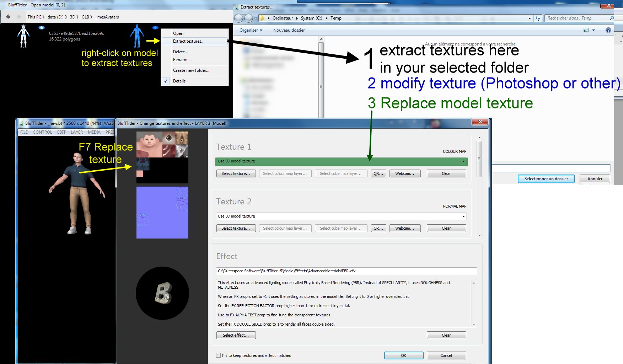Click the effect file path field
This screenshot has height=364, width=623.
coord(346,271)
